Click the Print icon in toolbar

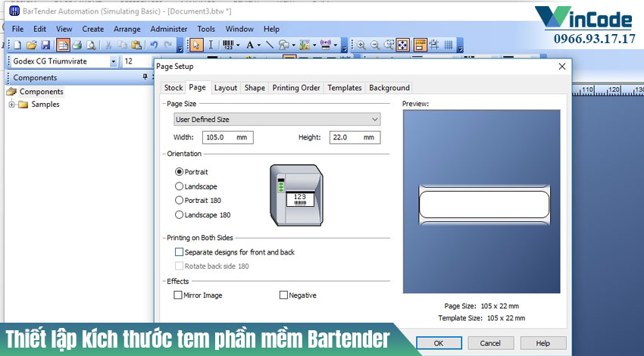77,45
